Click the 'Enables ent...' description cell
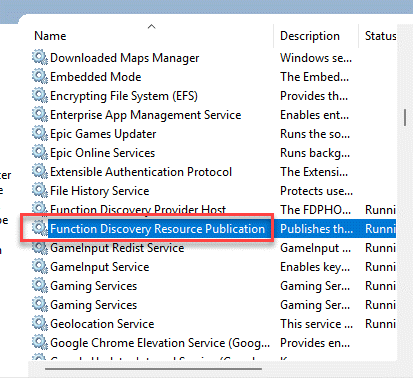Viewport: 413px width, 379px height. coord(315,115)
